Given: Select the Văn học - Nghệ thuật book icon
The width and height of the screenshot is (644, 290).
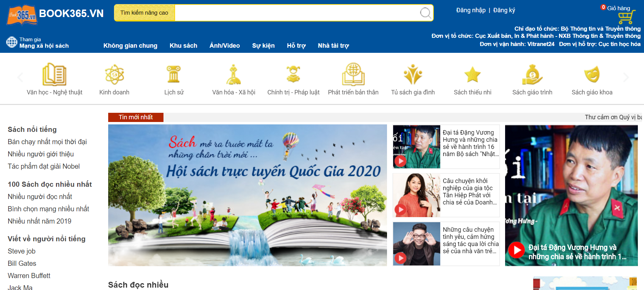Looking at the screenshot, I should [x=54, y=74].
